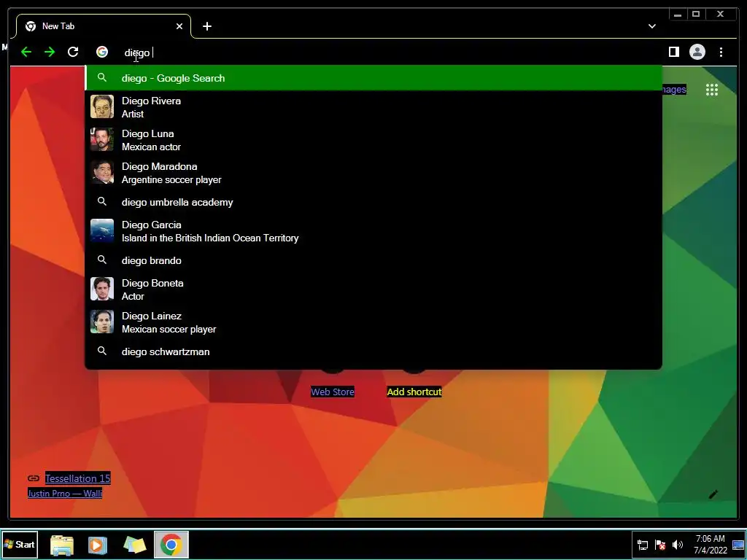Click the search icon beside diego schwartzman
The width and height of the screenshot is (747, 560).
102,351
